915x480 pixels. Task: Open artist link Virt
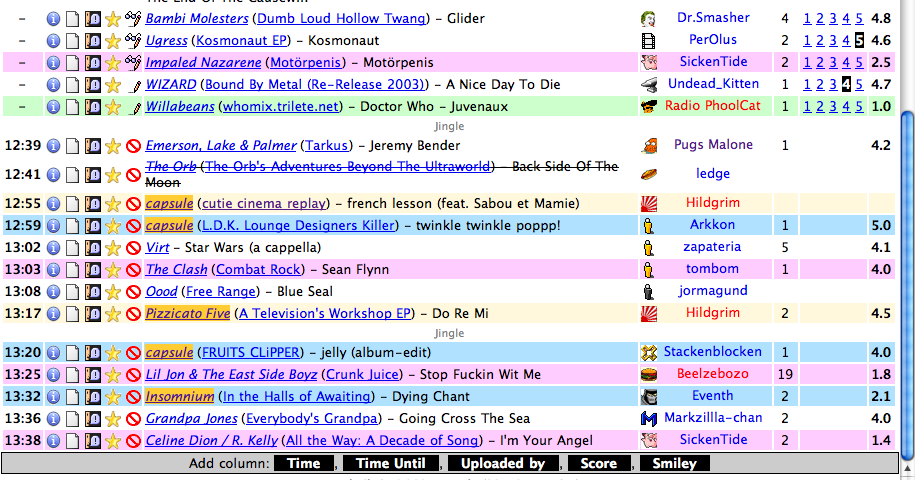click(x=157, y=247)
